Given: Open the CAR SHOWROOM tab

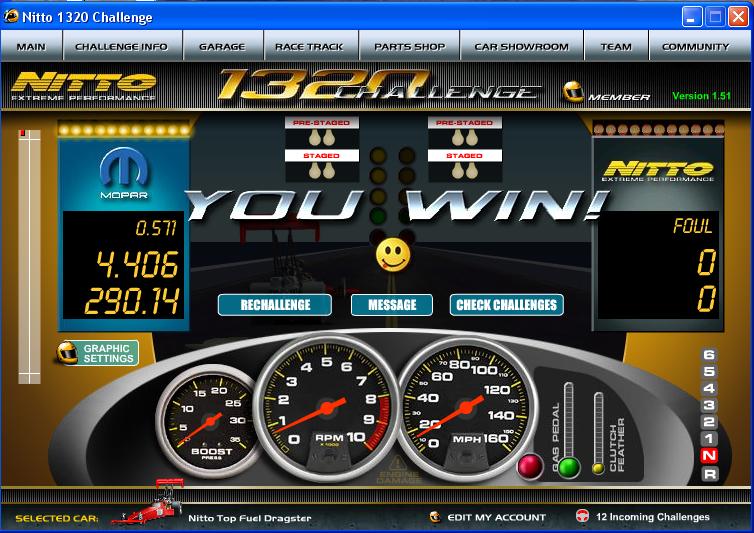Looking at the screenshot, I should tap(522, 47).
